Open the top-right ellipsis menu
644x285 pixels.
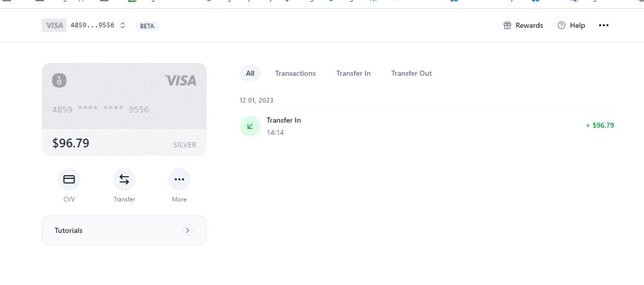click(x=604, y=25)
